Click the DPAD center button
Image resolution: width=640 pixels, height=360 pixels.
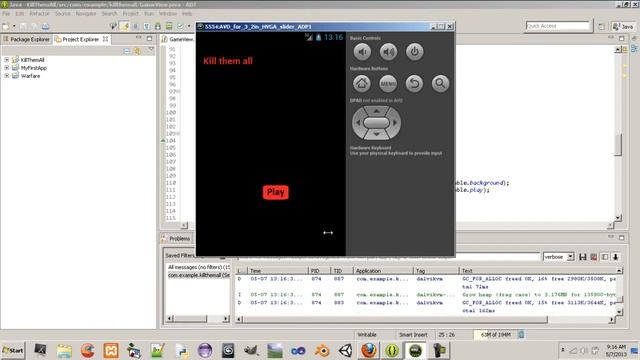pos(376,122)
